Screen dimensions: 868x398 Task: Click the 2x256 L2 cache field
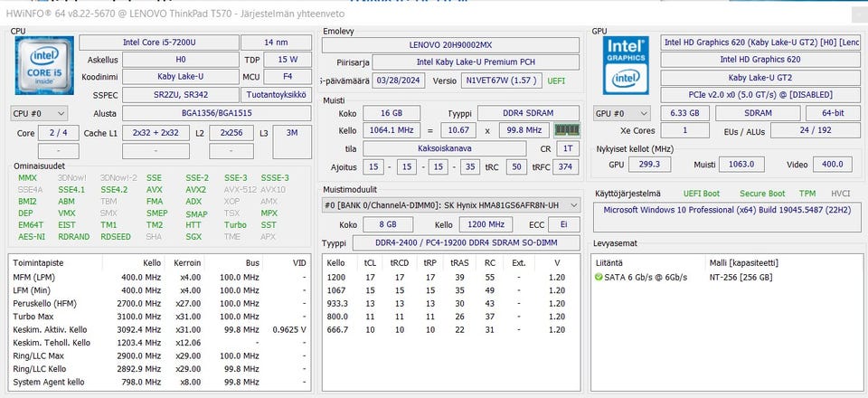pyautogui.click(x=231, y=133)
